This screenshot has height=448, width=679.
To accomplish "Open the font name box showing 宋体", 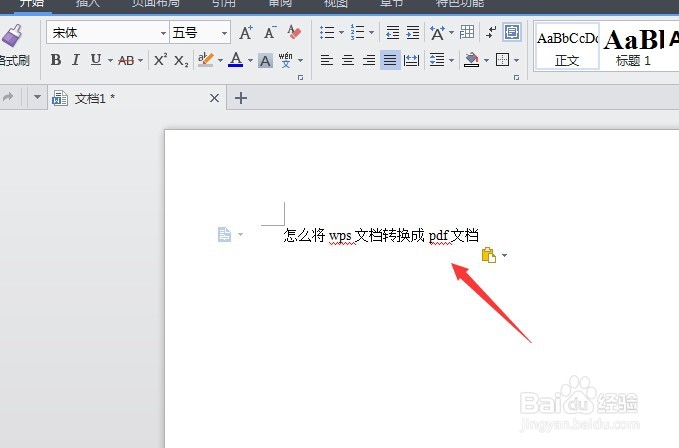I will click(x=108, y=32).
